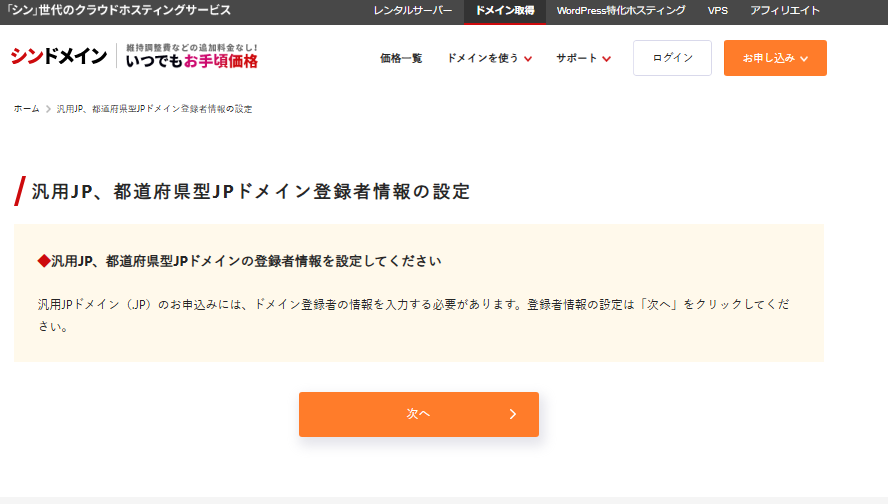Go to the VPS service tab
The width and height of the screenshot is (888, 504).
[x=718, y=11]
